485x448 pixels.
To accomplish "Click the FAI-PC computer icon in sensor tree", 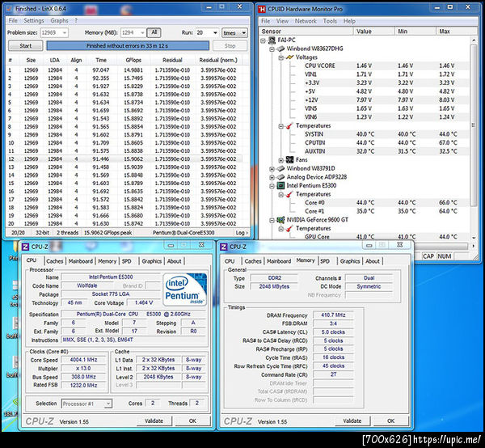I will [272, 40].
